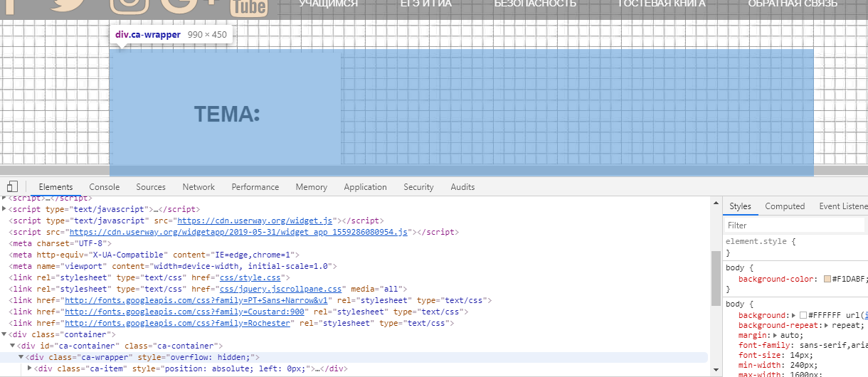Click the Filter styles input field
This screenshot has height=377, width=868.
pyautogui.click(x=793, y=225)
